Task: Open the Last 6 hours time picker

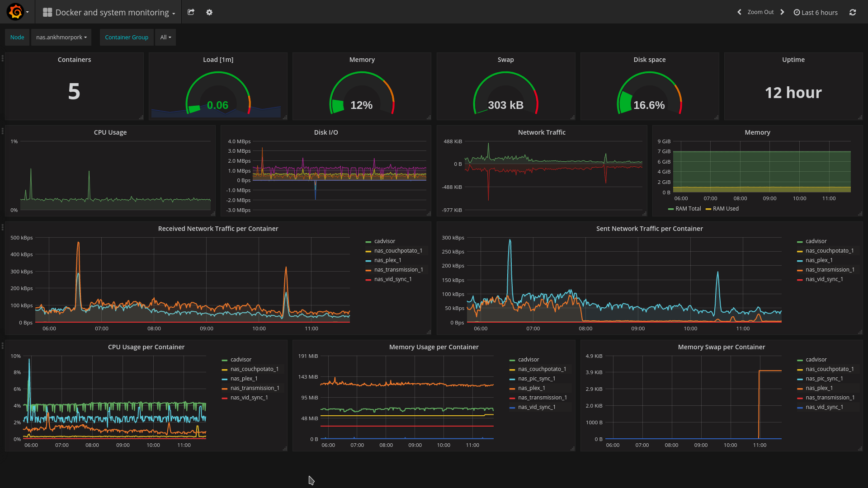Action: coord(816,12)
